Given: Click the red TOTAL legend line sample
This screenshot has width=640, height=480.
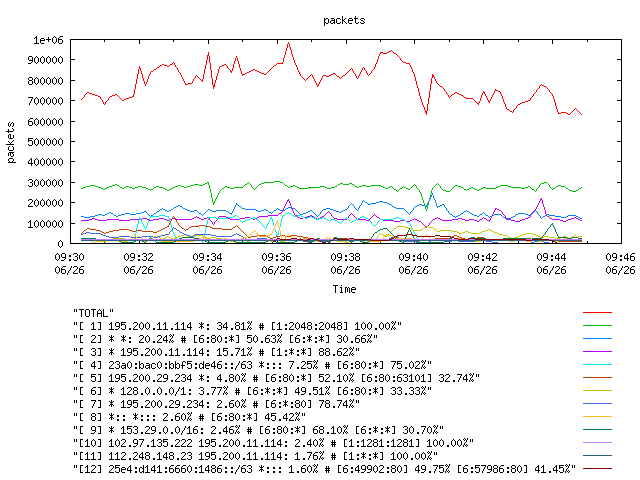Looking at the screenshot, I should click(x=598, y=313).
